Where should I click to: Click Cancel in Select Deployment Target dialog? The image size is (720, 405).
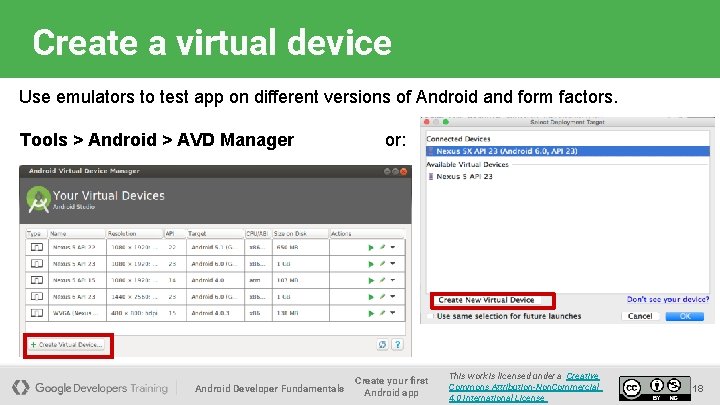point(640,316)
